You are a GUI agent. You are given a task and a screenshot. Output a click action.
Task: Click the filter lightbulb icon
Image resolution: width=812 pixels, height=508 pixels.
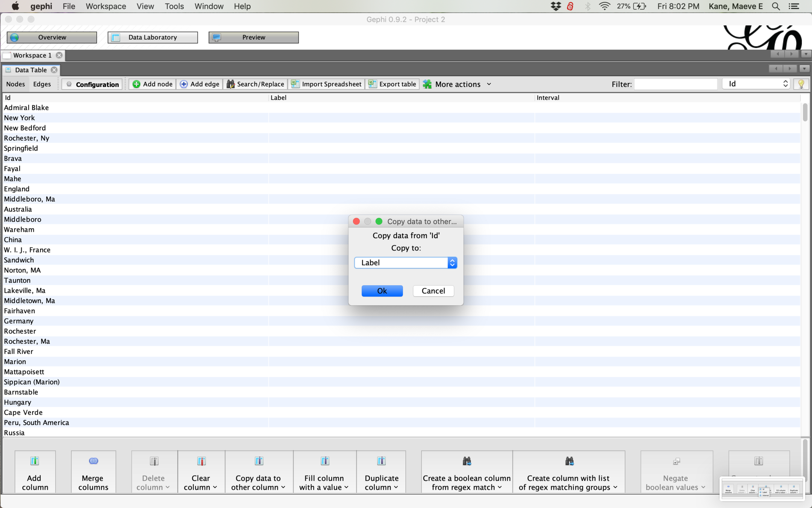coord(801,84)
